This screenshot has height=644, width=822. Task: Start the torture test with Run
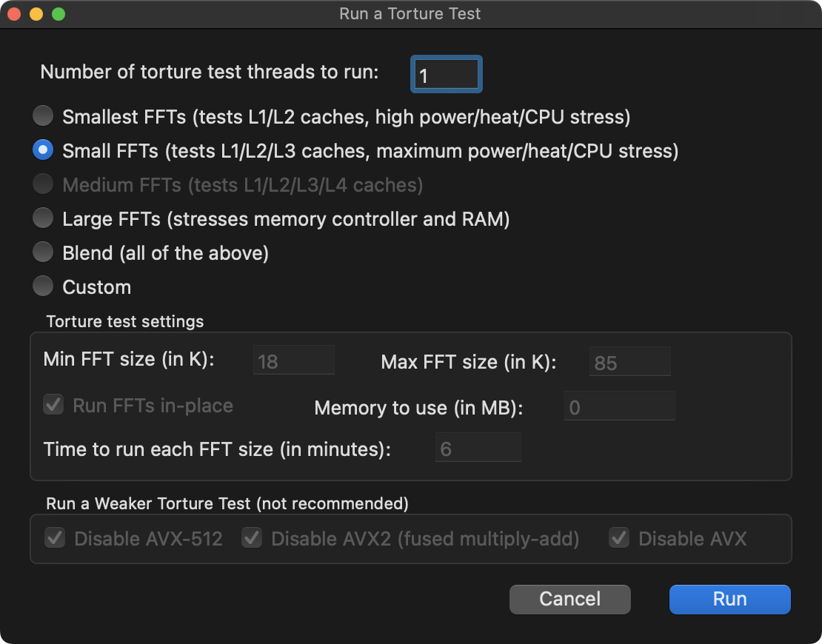coord(729,599)
